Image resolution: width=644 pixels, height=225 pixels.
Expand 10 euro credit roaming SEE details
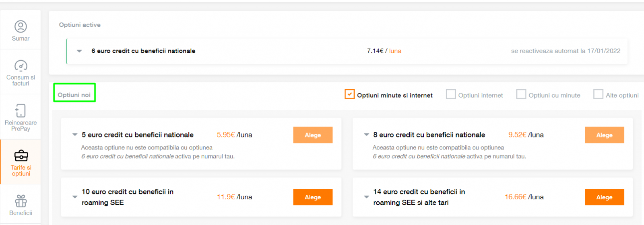pyautogui.click(x=75, y=197)
